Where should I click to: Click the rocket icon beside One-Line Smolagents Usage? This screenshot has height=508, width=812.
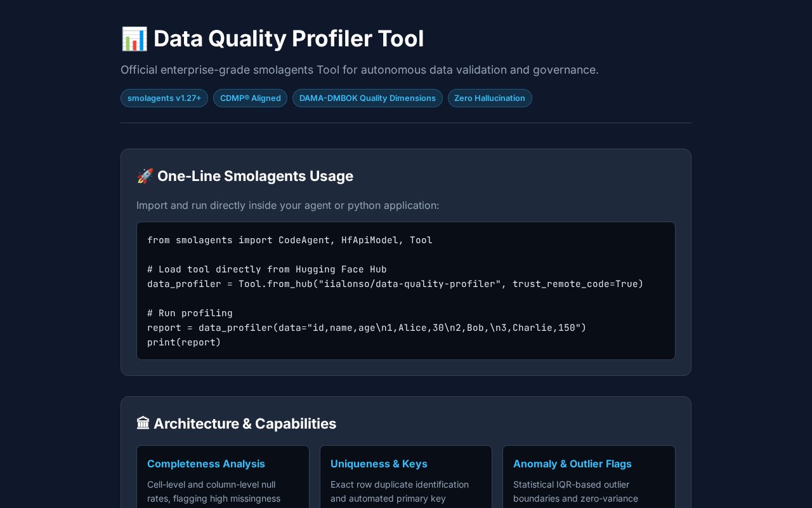pos(145,177)
